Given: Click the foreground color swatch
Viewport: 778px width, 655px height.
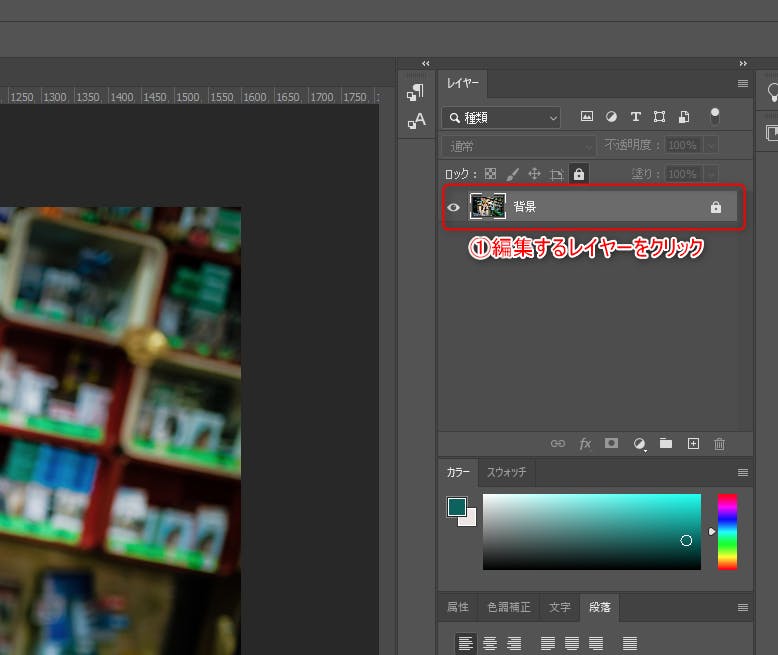Looking at the screenshot, I should 457,507.
